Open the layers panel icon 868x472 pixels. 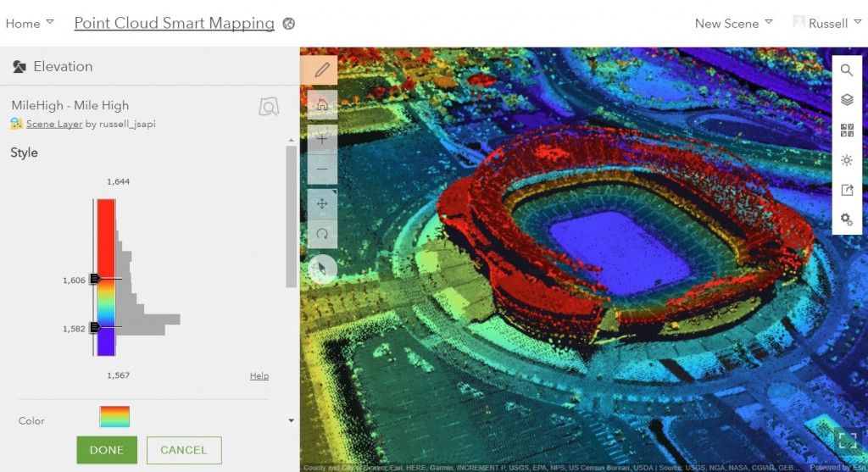tap(847, 100)
